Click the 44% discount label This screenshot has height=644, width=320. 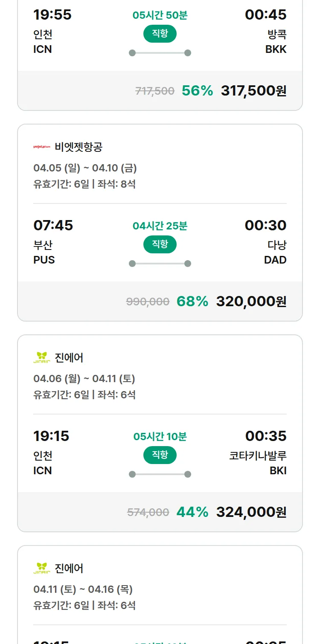[x=192, y=512]
